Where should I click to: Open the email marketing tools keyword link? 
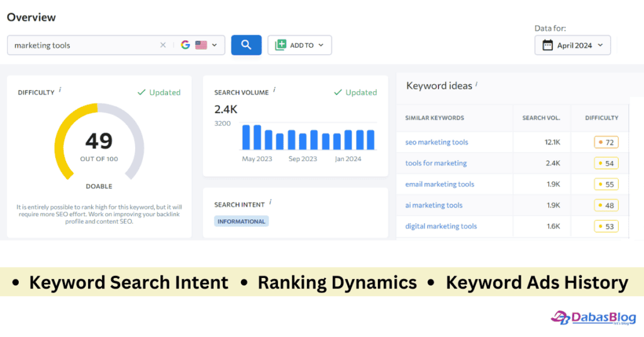point(440,184)
